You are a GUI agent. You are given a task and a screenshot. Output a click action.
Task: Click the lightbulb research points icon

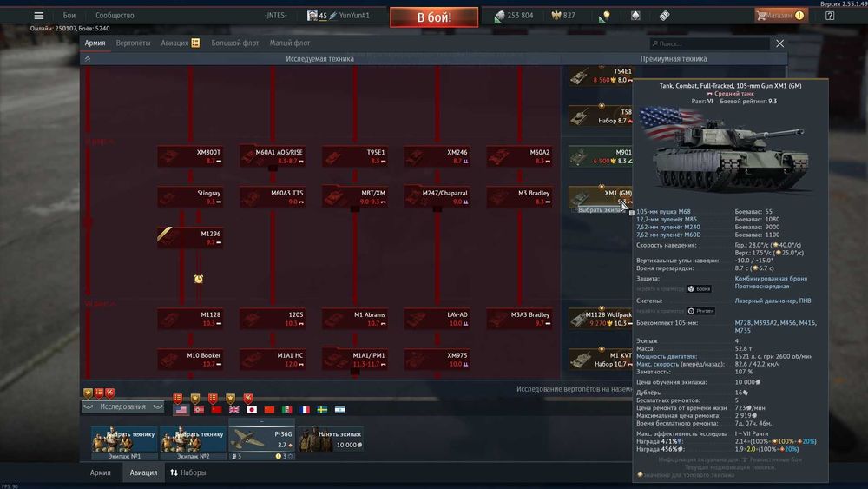pos(604,16)
